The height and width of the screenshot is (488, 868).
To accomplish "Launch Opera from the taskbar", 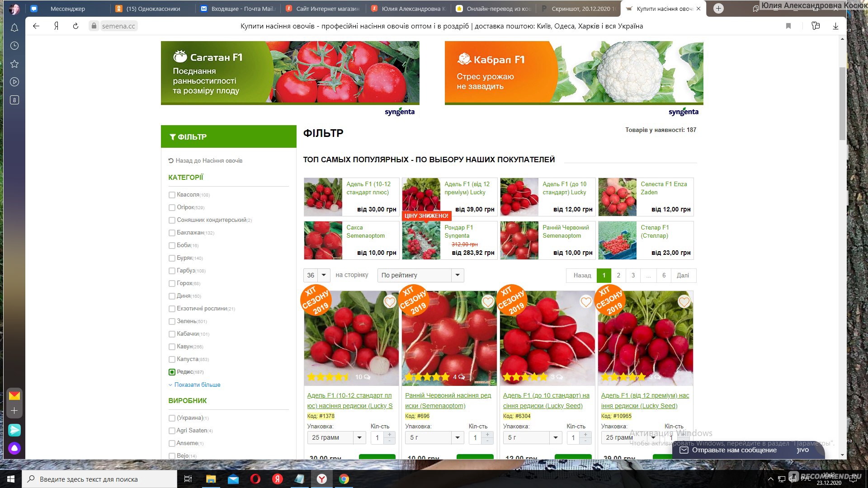I will pos(255,479).
